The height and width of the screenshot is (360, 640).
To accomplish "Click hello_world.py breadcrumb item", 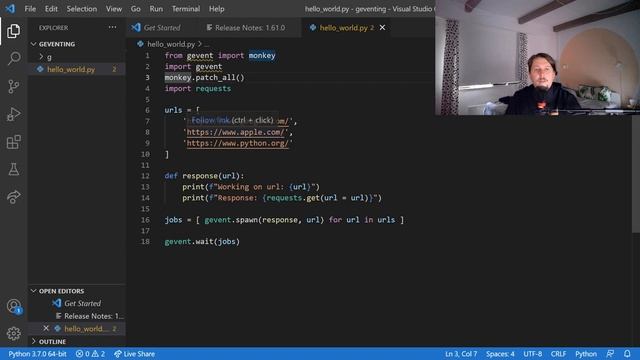I will coord(171,44).
